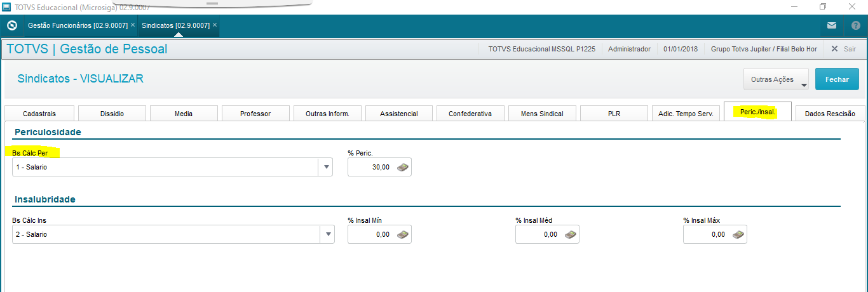868x292 pixels.
Task: Open the Dissidio tab
Action: coord(112,113)
